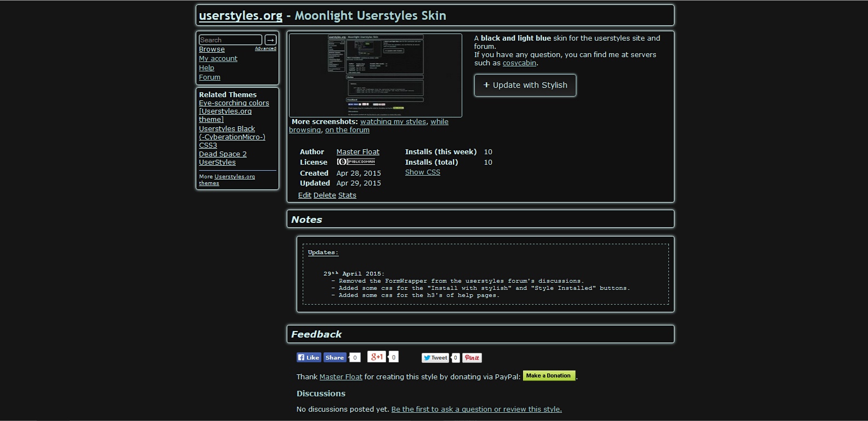Open My account page
868x421 pixels.
[218, 59]
